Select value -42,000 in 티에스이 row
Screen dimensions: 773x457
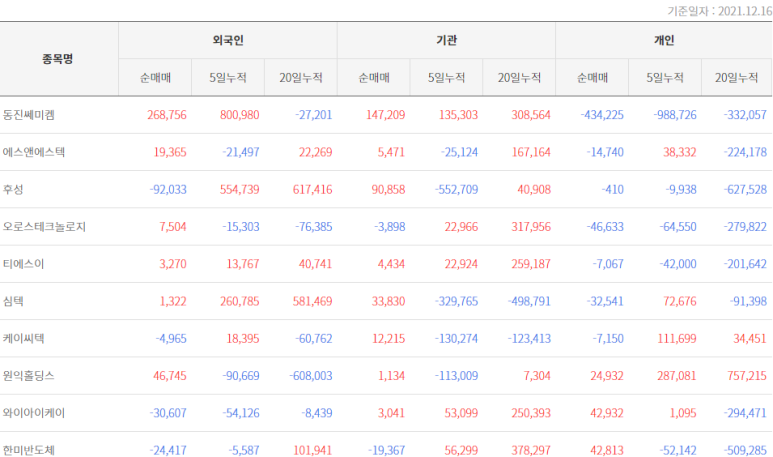678,264
